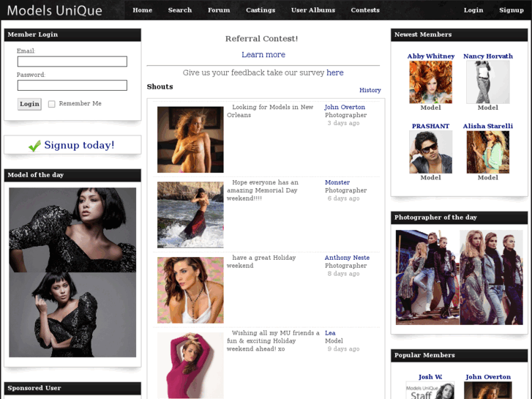Focus the Email input field
This screenshot has width=532, height=399.
72,61
